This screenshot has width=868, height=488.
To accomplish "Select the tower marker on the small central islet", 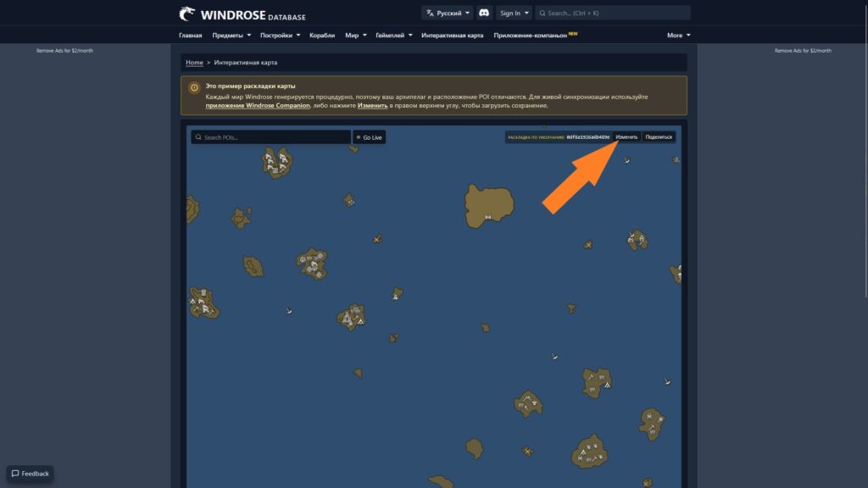I will (x=396, y=296).
